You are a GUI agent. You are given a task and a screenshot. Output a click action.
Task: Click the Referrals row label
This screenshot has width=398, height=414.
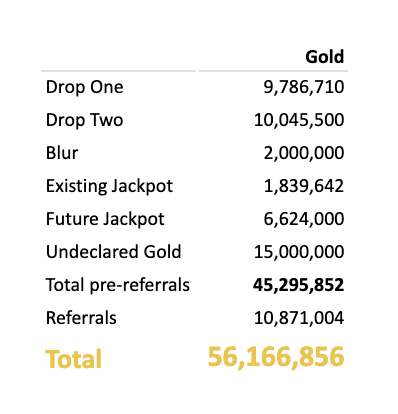click(x=81, y=318)
